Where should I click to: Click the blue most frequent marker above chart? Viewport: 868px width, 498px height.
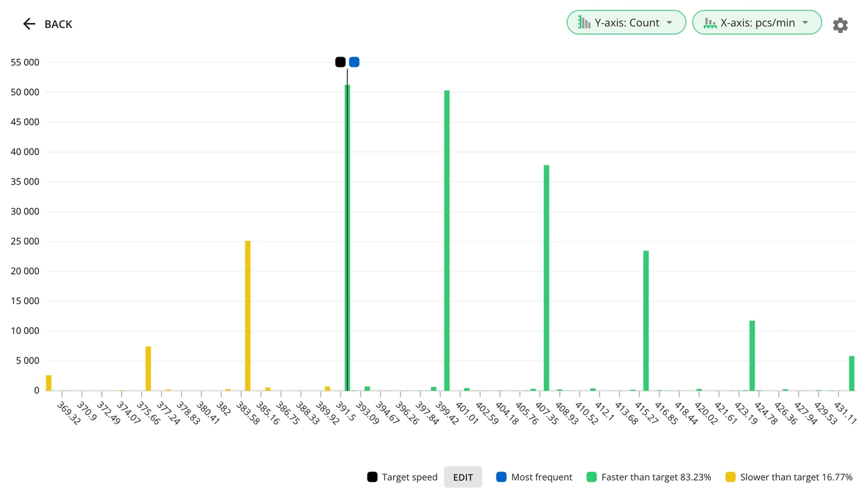click(x=354, y=62)
